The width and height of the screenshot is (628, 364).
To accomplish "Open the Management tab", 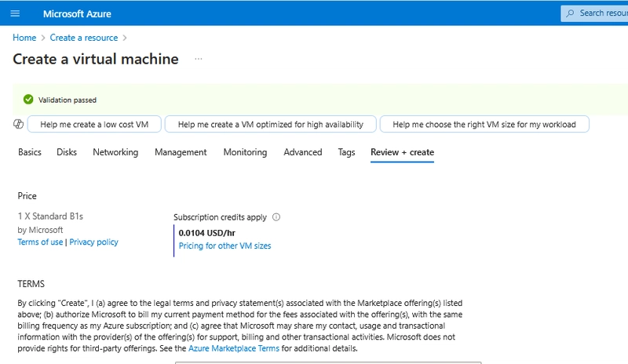I will point(181,152).
